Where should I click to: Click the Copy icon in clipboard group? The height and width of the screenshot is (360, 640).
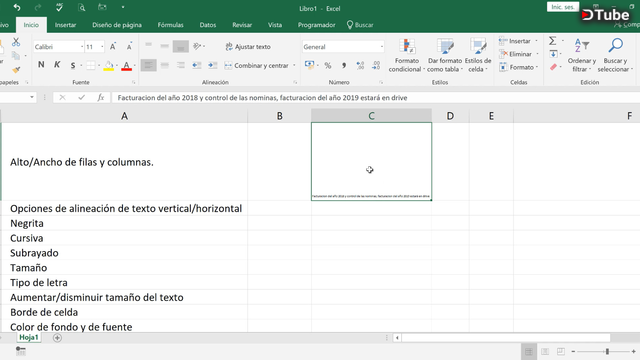point(16,56)
